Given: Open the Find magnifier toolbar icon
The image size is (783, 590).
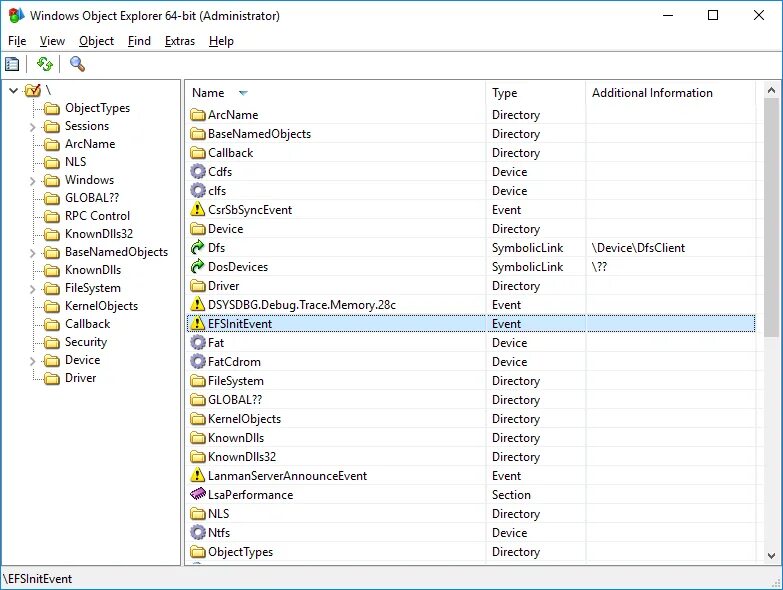Looking at the screenshot, I should tap(77, 64).
